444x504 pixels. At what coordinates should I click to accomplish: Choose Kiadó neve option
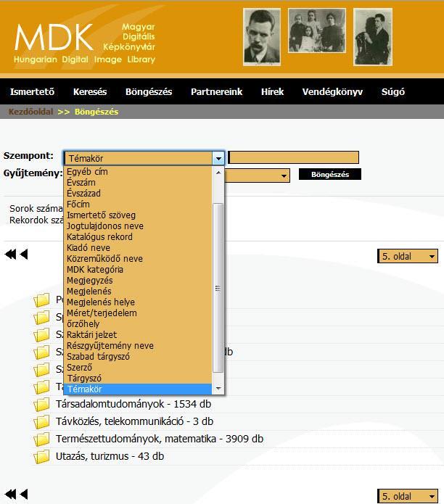point(138,248)
